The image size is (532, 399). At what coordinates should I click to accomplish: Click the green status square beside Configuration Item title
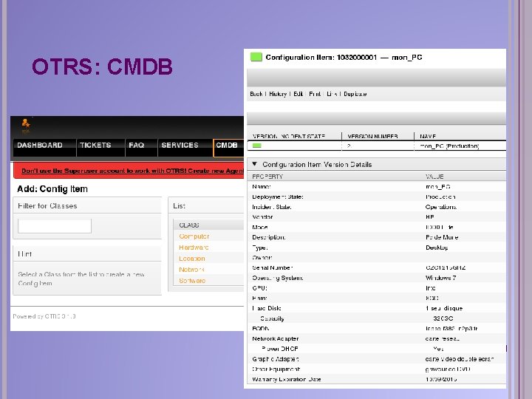[256, 58]
